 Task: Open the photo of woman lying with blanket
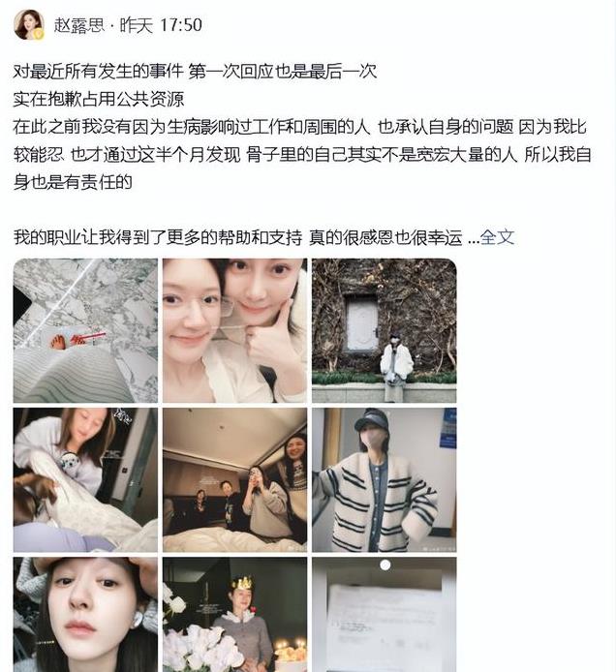click(85, 479)
